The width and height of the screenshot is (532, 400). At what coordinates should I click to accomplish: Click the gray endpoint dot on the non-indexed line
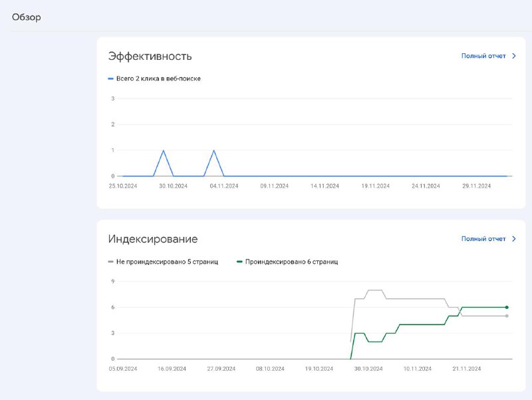click(507, 315)
